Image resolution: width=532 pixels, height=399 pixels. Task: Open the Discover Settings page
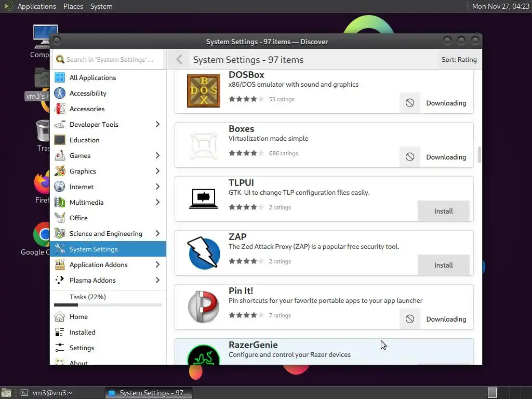[108, 348]
